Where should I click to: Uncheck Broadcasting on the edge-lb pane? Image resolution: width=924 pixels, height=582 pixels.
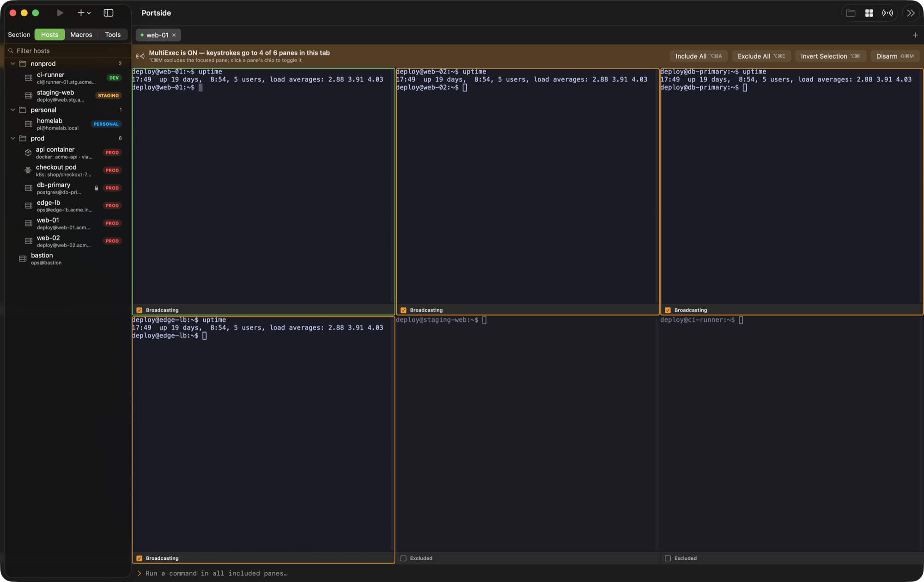(140, 558)
